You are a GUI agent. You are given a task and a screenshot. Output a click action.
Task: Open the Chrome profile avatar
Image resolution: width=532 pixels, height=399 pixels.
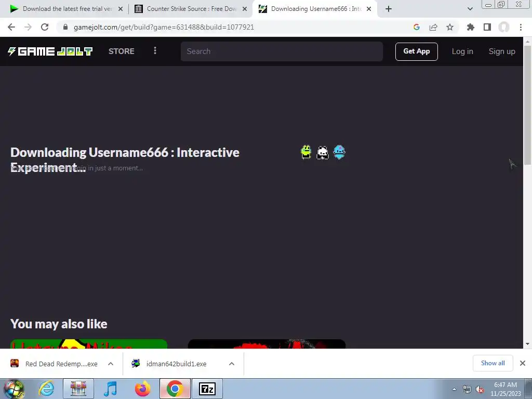(504, 27)
